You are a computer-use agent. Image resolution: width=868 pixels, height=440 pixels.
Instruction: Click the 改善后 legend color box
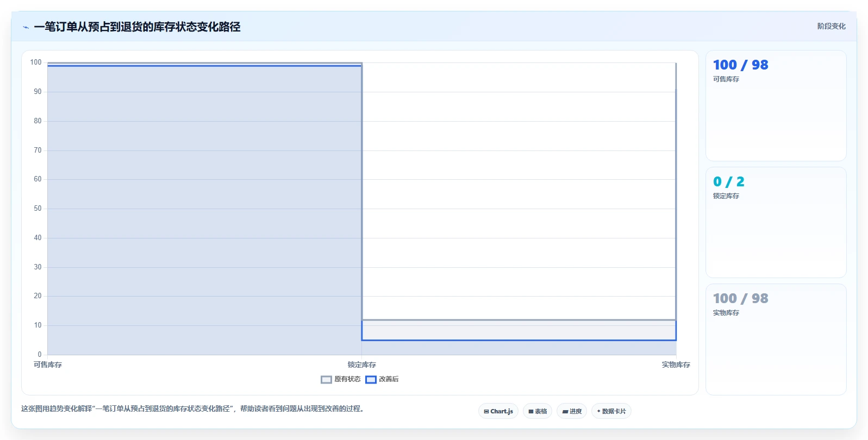[x=371, y=380]
